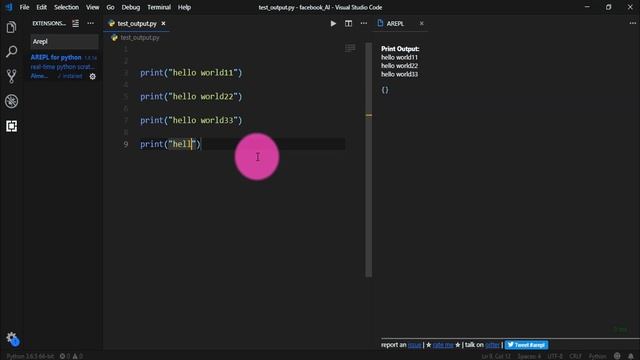Click 'hello world22' in Print Output

coord(399,66)
